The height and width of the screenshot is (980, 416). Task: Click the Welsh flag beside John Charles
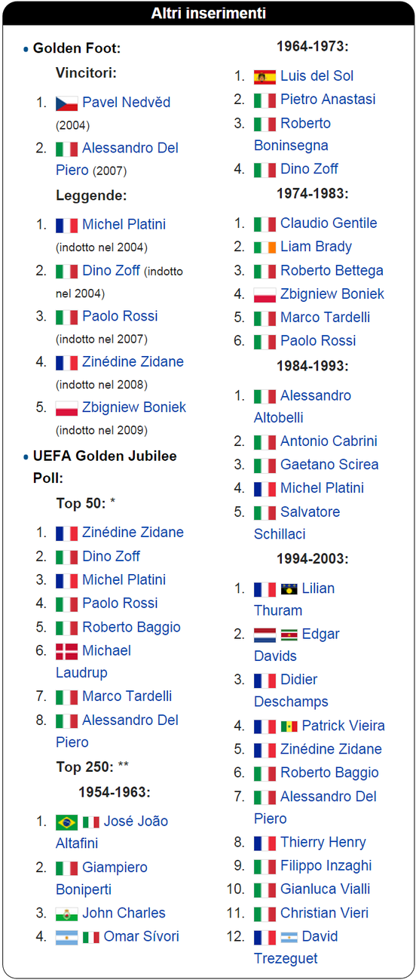[66, 914]
